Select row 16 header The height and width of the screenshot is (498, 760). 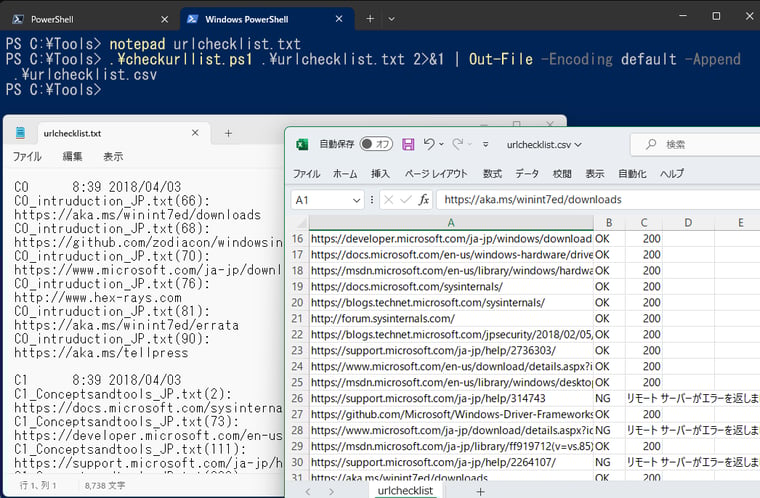pos(298,239)
